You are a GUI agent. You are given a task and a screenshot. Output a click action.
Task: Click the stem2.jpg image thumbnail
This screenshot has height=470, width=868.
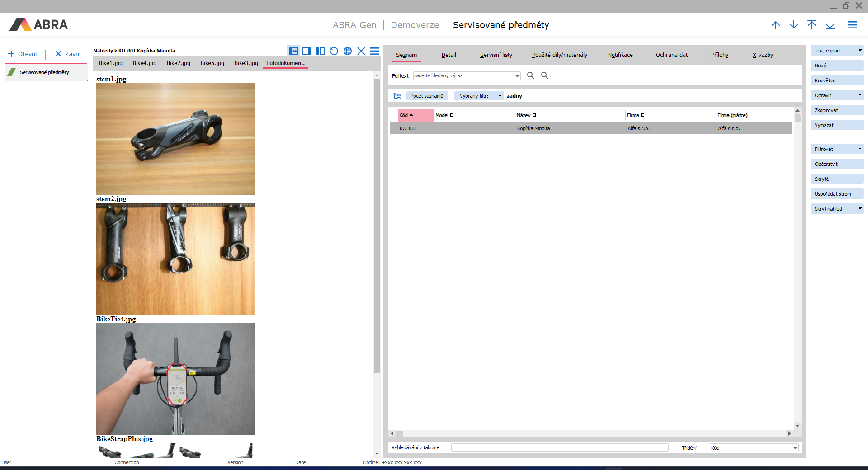175,259
